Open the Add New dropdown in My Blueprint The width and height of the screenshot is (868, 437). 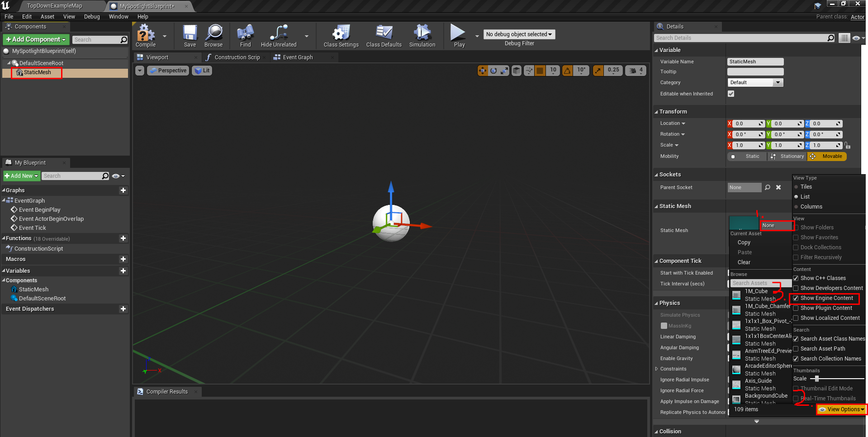[21, 176]
